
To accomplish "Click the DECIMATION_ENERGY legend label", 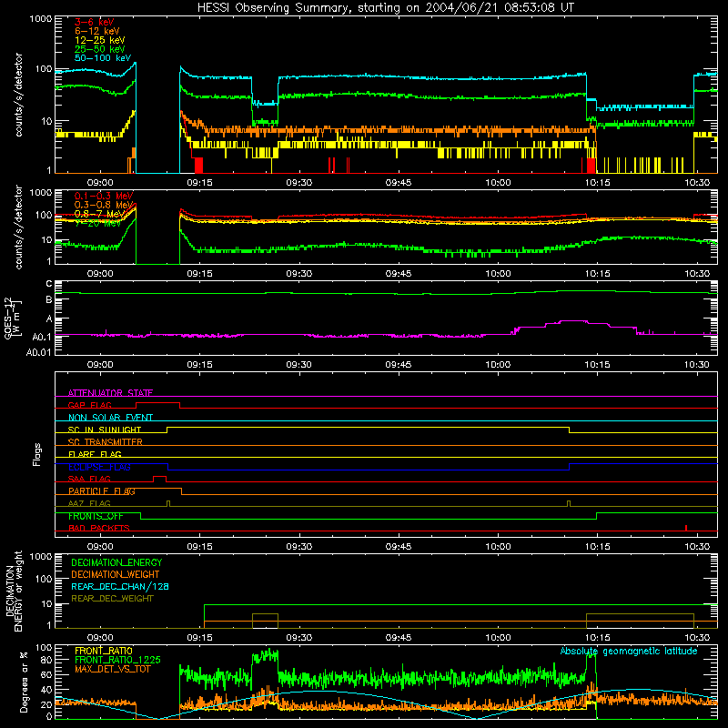I will pyautogui.click(x=116, y=562).
